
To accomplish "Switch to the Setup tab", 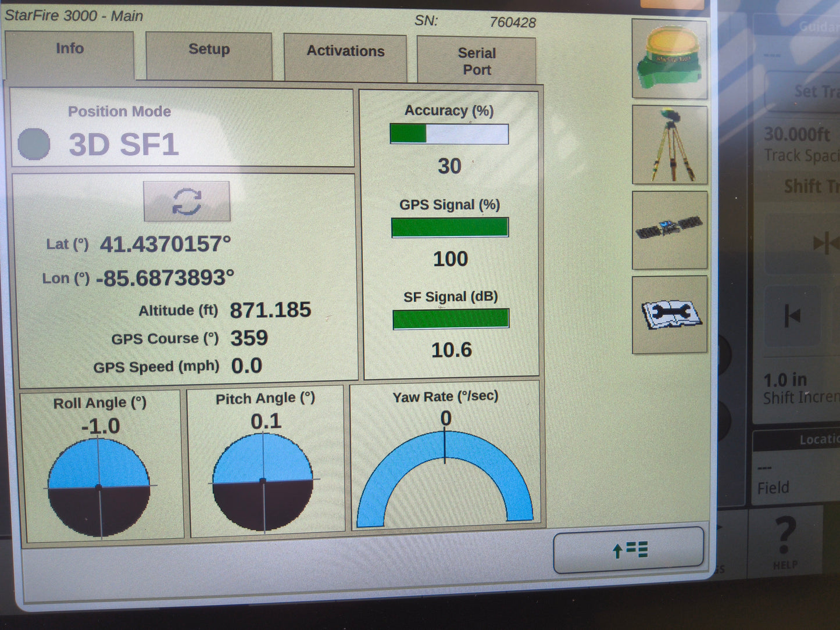I will click(x=209, y=56).
